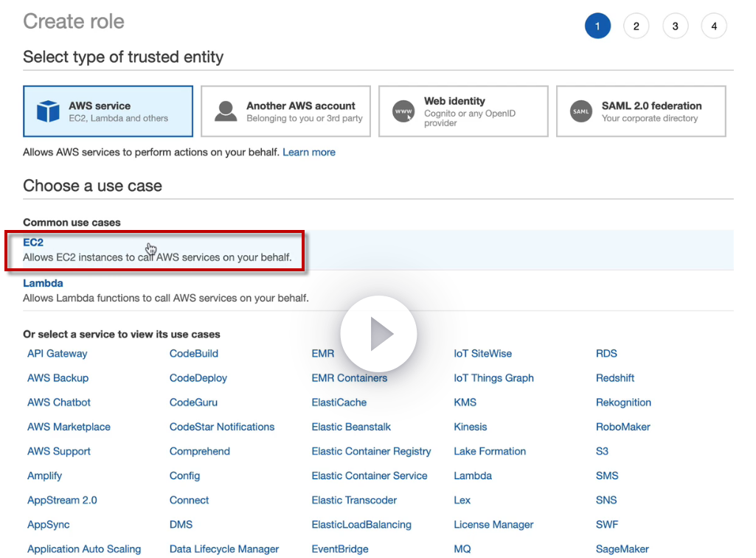Choose CodeStar Notifications service
This screenshot has height=558, width=756.
tap(222, 427)
